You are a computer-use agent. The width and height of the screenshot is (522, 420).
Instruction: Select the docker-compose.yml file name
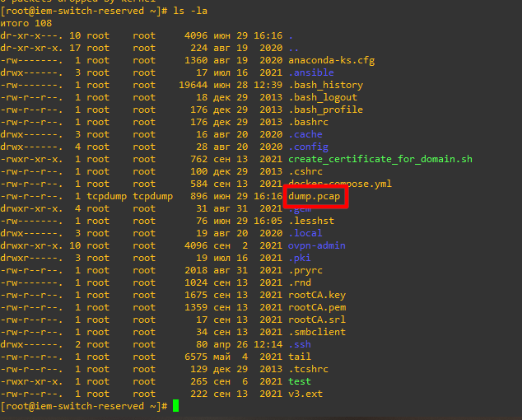click(x=340, y=184)
